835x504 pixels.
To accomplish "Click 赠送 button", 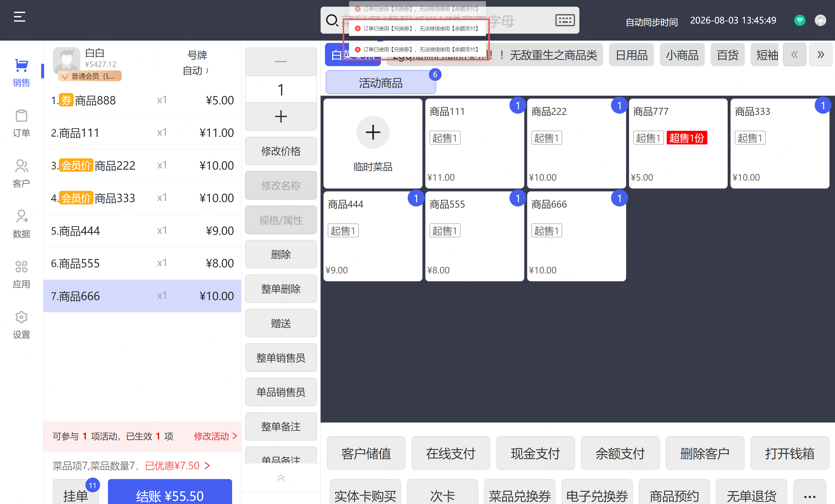I will (x=281, y=323).
